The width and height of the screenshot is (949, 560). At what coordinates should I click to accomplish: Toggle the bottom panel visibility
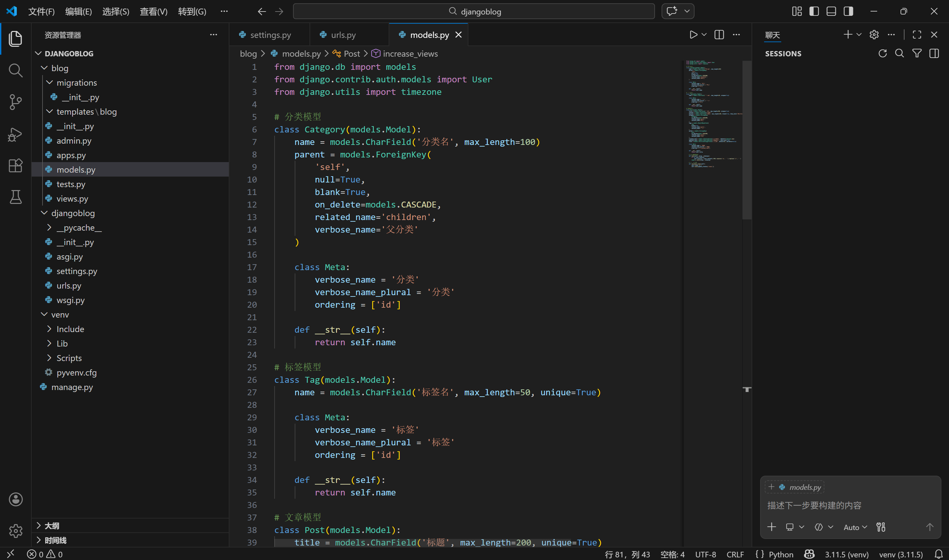coord(831,11)
